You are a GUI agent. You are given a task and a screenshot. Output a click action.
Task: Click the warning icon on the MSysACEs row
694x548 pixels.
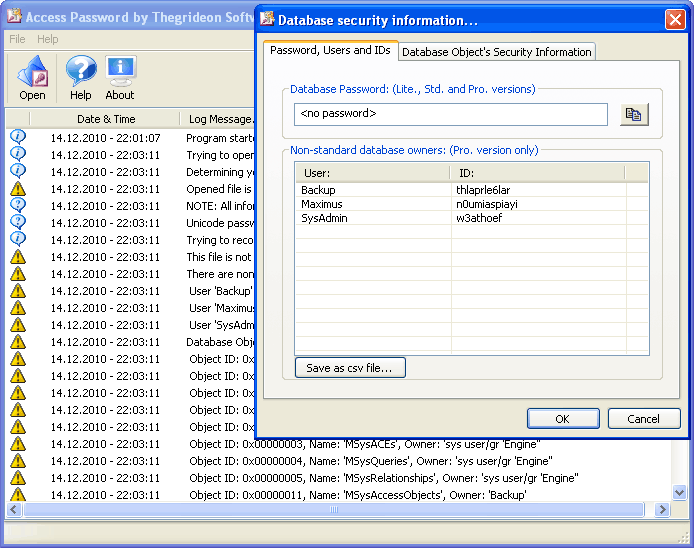(18, 444)
